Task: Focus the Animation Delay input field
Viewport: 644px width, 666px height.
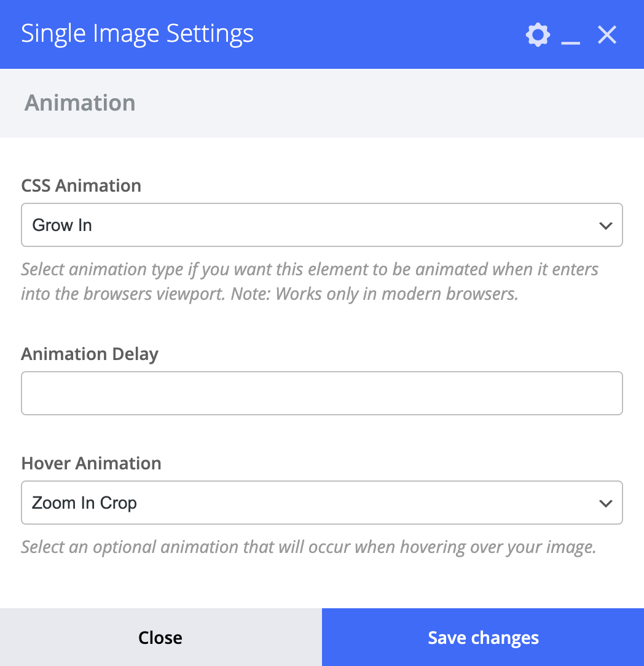Action: [322, 393]
